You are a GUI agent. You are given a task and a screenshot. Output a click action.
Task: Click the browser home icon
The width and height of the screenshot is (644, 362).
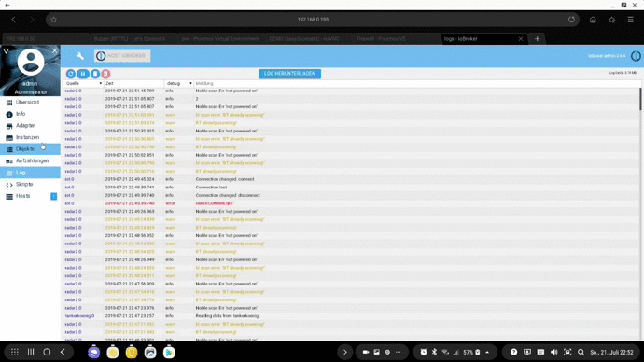(593, 20)
